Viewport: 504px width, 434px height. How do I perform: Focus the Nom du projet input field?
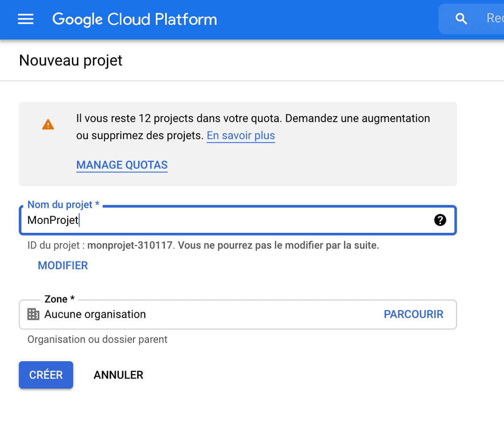click(x=238, y=220)
